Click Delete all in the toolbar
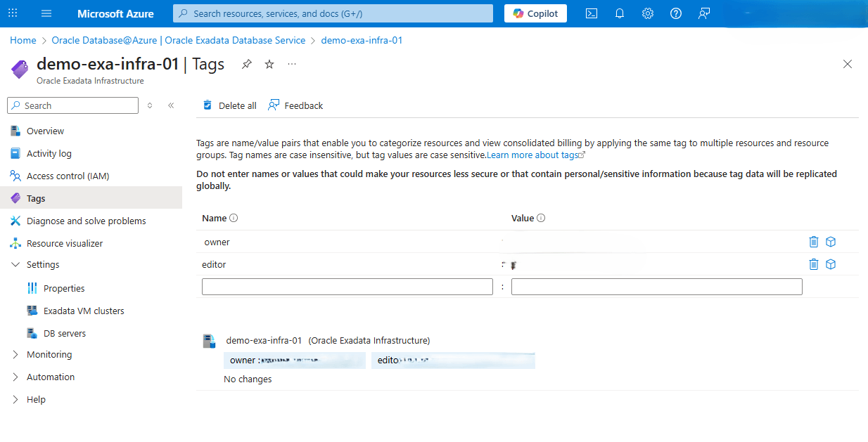 click(229, 105)
